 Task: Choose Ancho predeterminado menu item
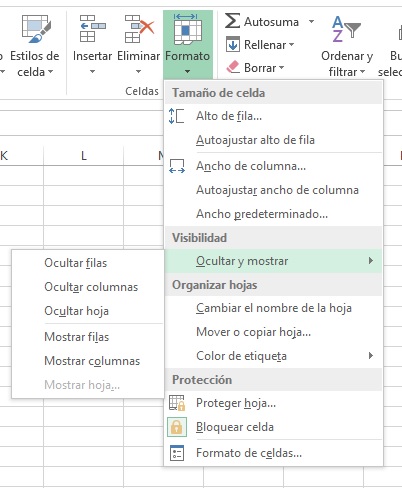pyautogui.click(x=273, y=214)
